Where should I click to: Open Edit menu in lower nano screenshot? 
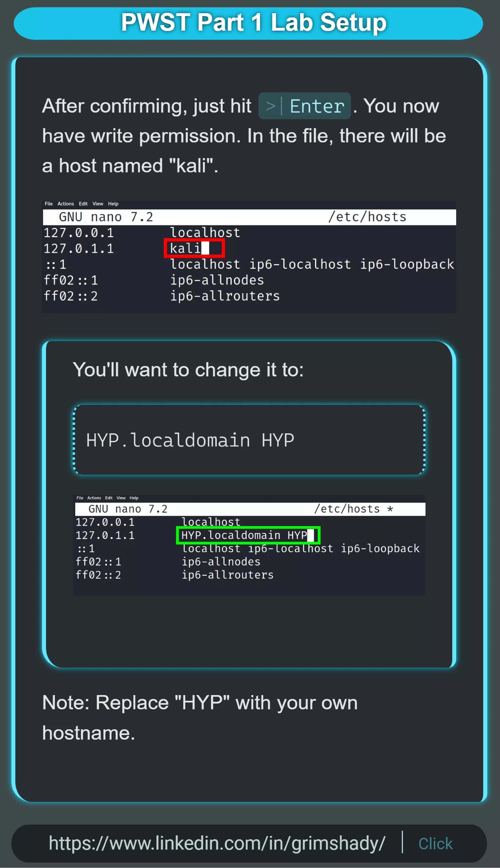(x=109, y=498)
